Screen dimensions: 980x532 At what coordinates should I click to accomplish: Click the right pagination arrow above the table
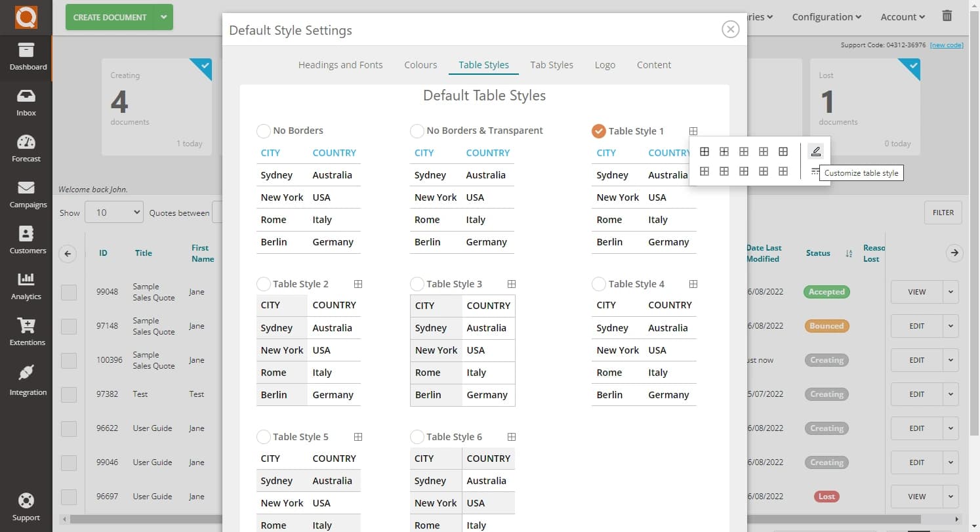pos(954,253)
